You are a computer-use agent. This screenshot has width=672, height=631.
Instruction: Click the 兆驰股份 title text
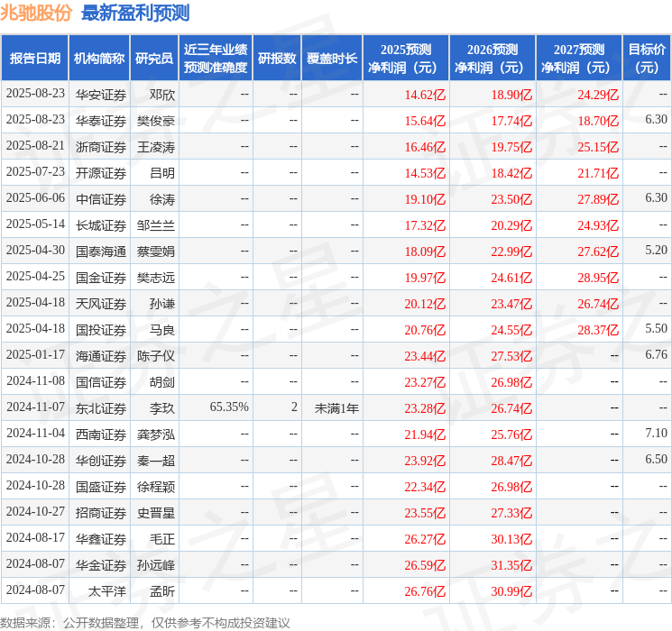[36, 13]
